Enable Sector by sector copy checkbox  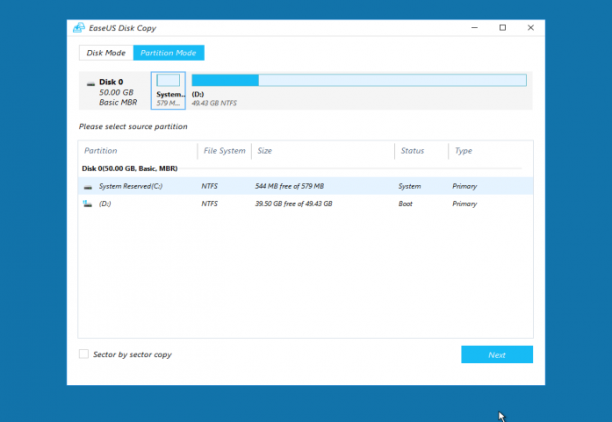(x=84, y=354)
